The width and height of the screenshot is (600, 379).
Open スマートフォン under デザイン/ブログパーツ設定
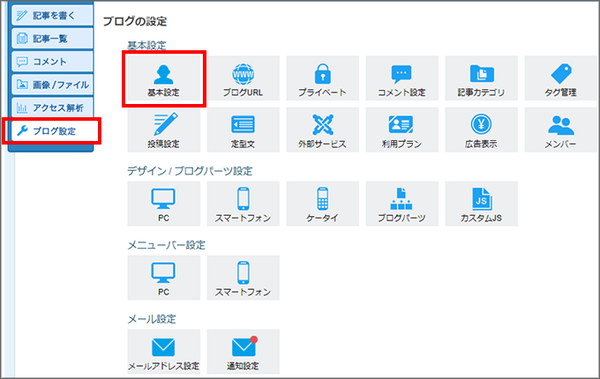243,204
